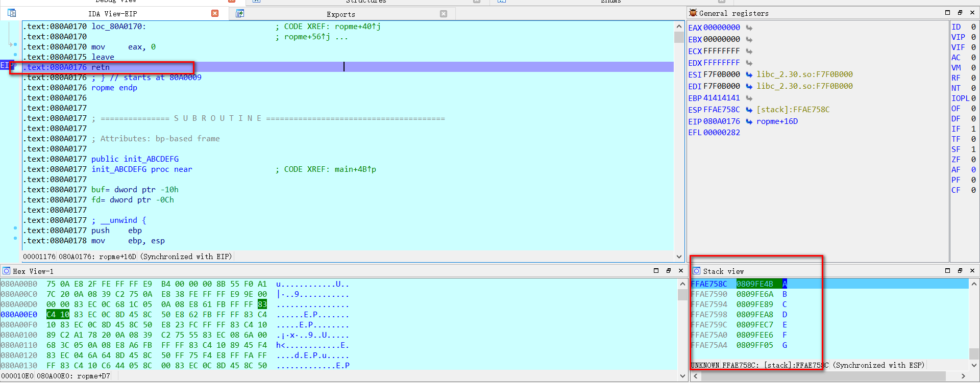Close the Hex View-1 panel

point(681,271)
